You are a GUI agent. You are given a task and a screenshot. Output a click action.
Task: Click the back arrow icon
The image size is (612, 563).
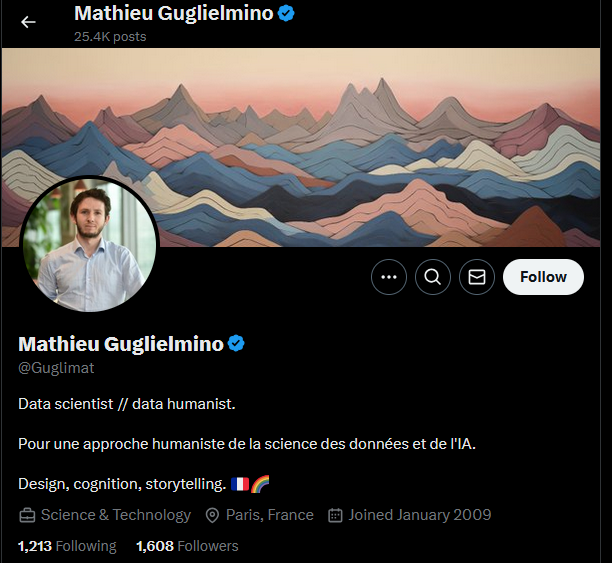click(x=28, y=21)
